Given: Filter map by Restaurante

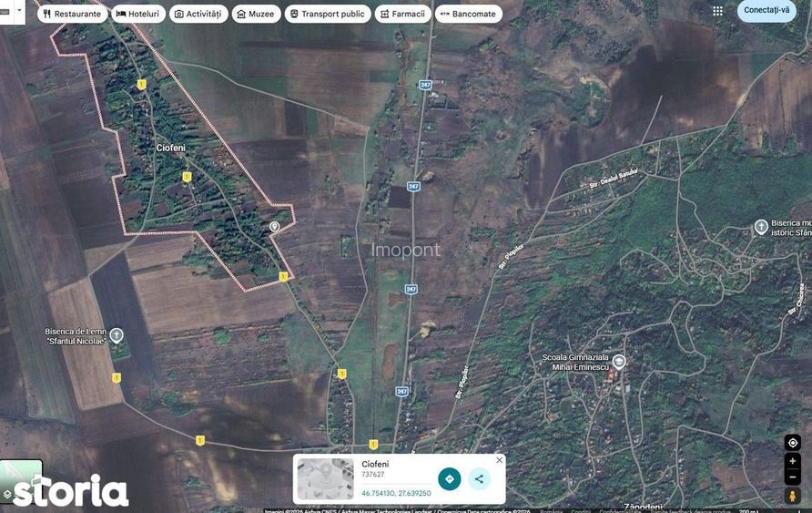Looking at the screenshot, I should pyautogui.click(x=73, y=14).
